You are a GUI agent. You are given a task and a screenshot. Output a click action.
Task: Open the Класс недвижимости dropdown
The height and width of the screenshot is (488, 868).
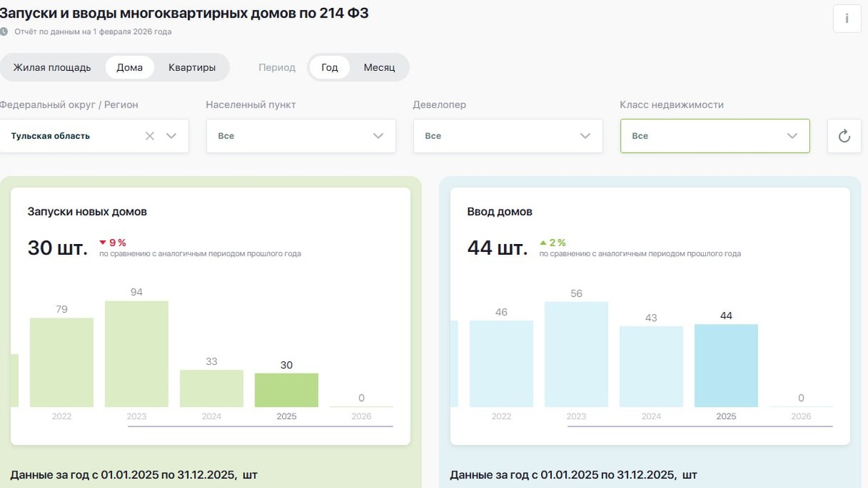click(x=715, y=136)
